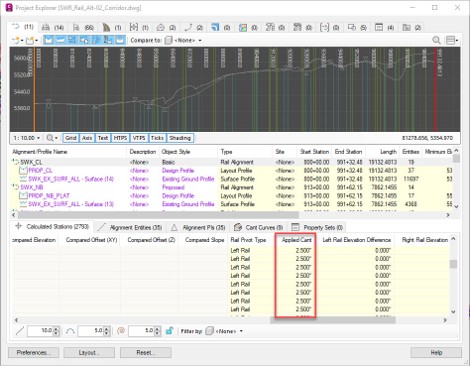Toggle the seventh blue view toolbar button

[x=120, y=40]
